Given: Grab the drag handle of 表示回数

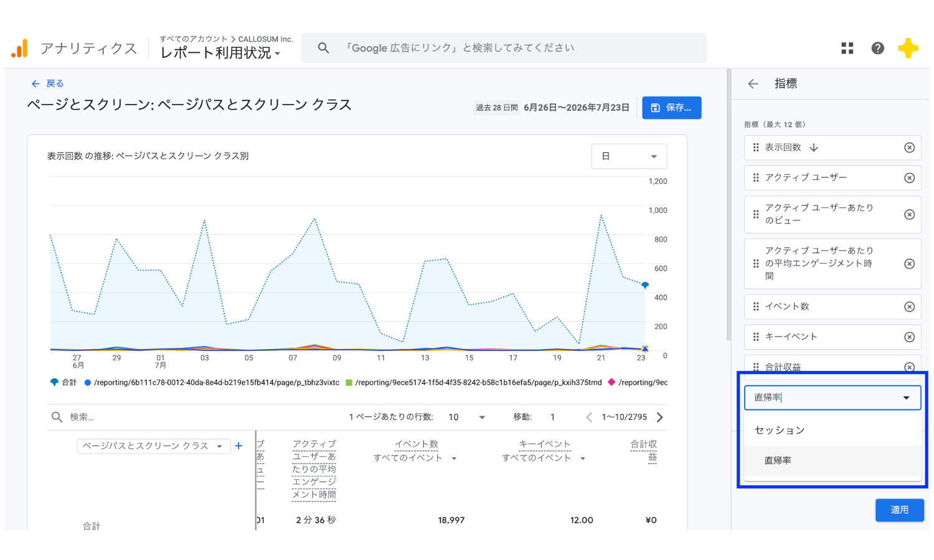Looking at the screenshot, I should [756, 147].
